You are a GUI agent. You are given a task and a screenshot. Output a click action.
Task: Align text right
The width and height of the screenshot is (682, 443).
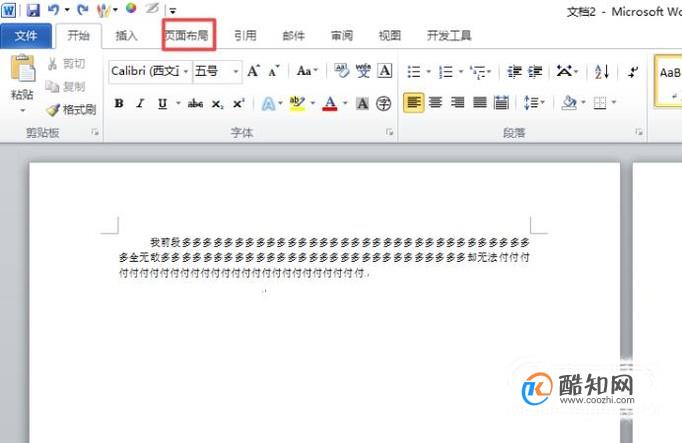point(458,103)
